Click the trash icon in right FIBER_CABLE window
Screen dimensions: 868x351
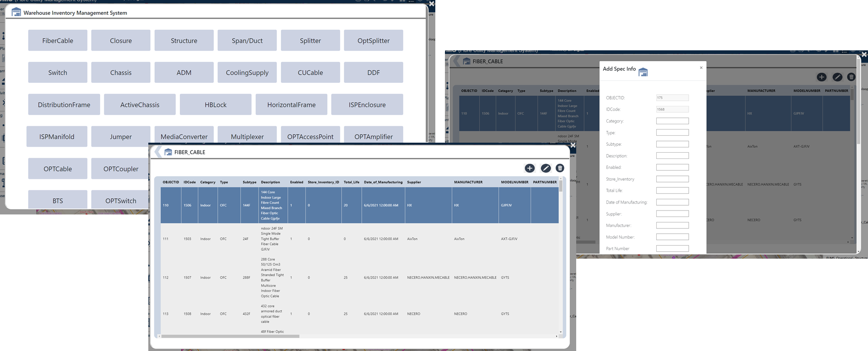pos(851,77)
